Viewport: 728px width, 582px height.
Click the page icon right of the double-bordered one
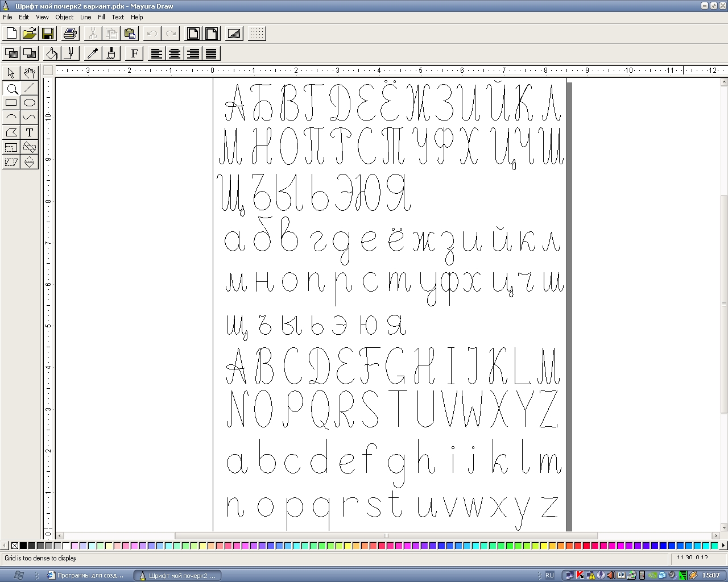coord(212,34)
